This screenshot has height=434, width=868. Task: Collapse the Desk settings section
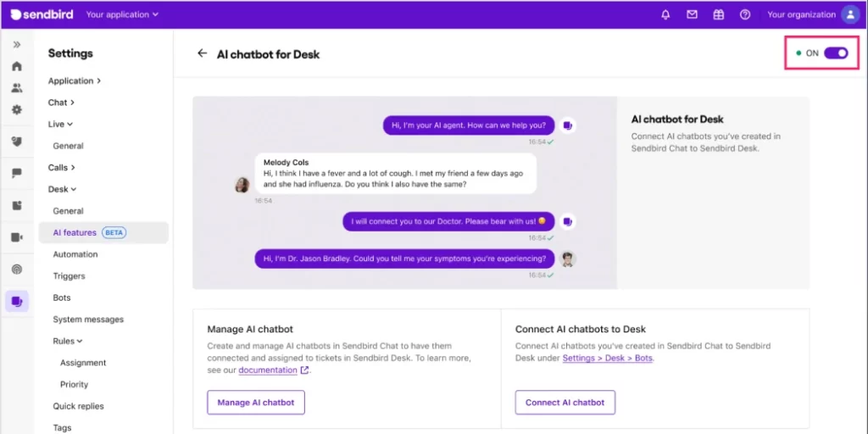point(63,189)
